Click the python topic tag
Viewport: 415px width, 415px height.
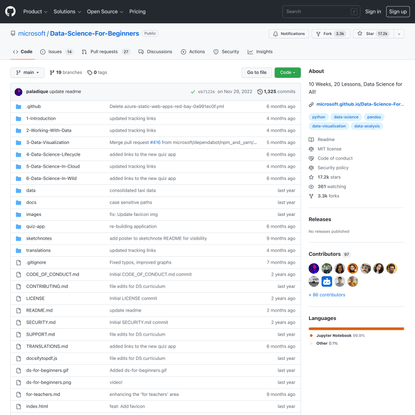[318, 117]
